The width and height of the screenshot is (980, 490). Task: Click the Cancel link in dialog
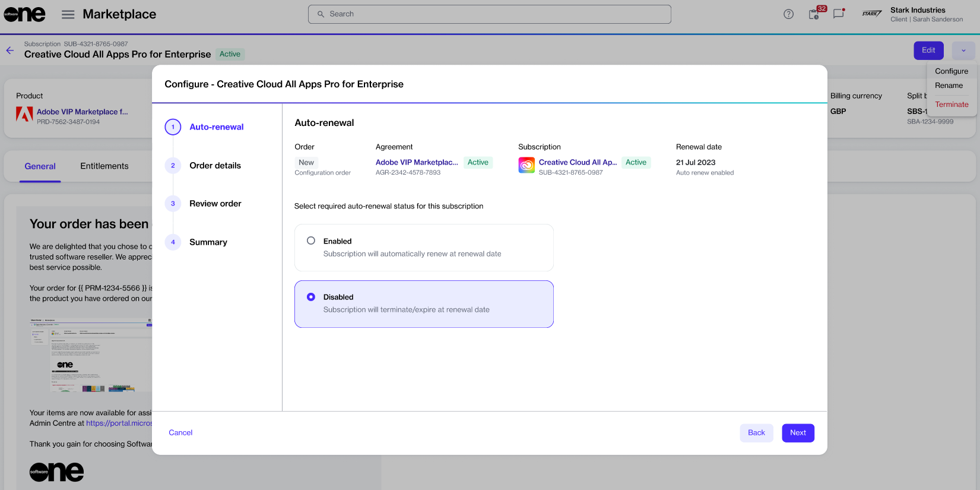coord(180,433)
